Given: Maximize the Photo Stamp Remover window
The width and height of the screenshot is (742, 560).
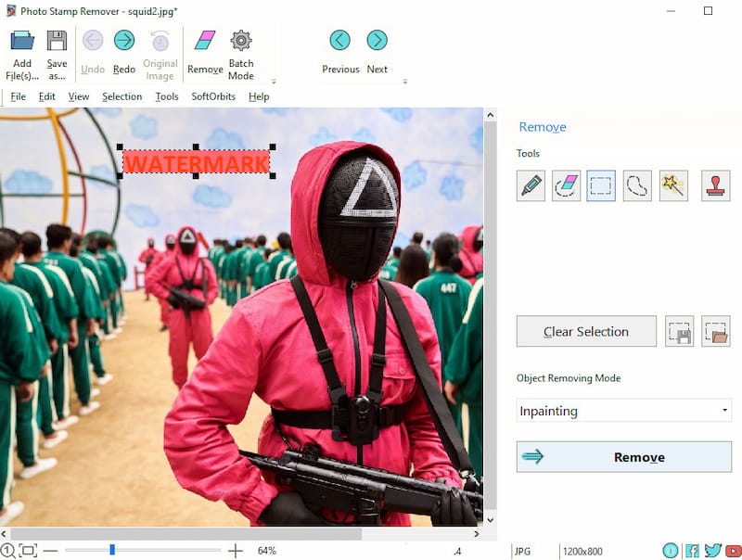Looking at the screenshot, I should (x=708, y=11).
